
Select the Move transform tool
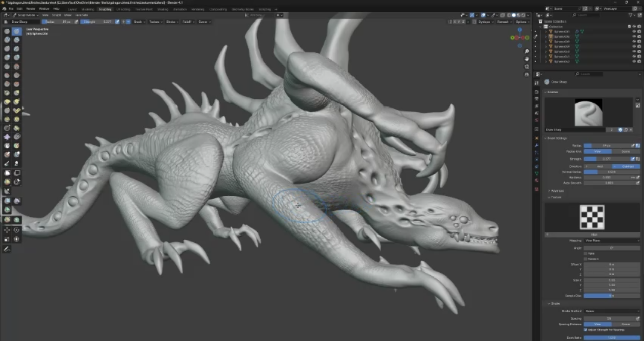[x=7, y=230]
